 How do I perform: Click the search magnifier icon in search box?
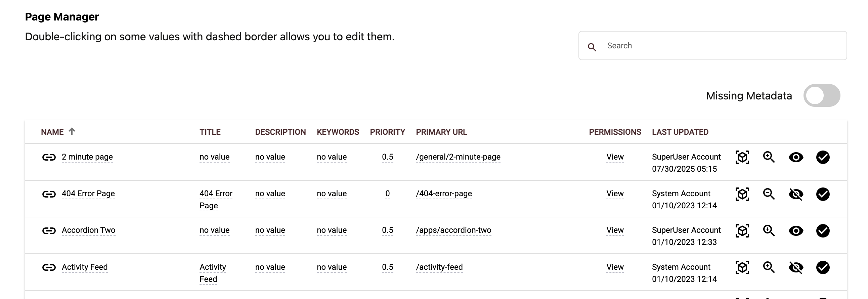tap(592, 47)
